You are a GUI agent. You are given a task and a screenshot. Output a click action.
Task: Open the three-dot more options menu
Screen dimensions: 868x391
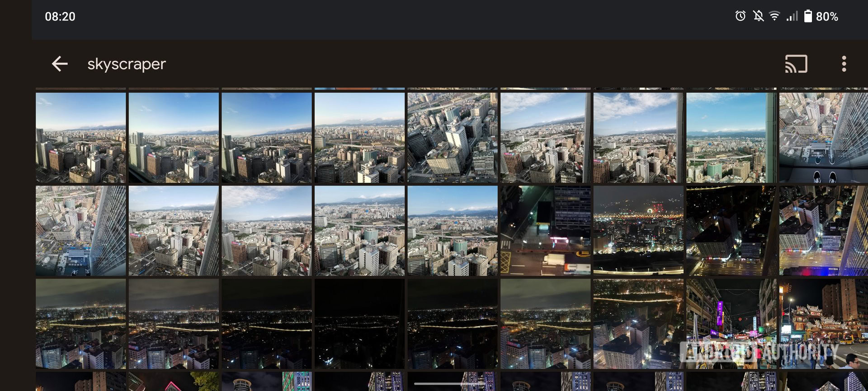pyautogui.click(x=844, y=64)
